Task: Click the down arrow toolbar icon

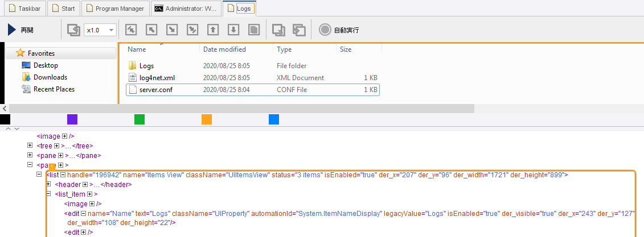Action: [x=233, y=30]
